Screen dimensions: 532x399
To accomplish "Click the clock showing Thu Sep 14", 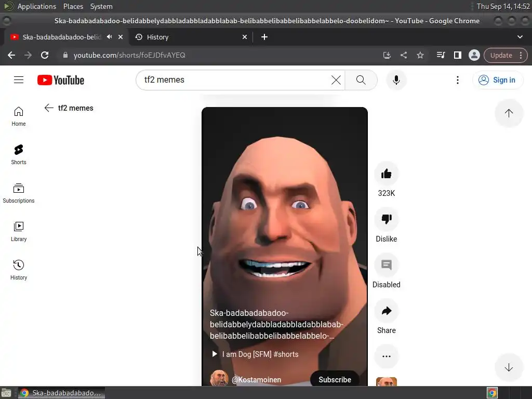I will tap(503, 6).
